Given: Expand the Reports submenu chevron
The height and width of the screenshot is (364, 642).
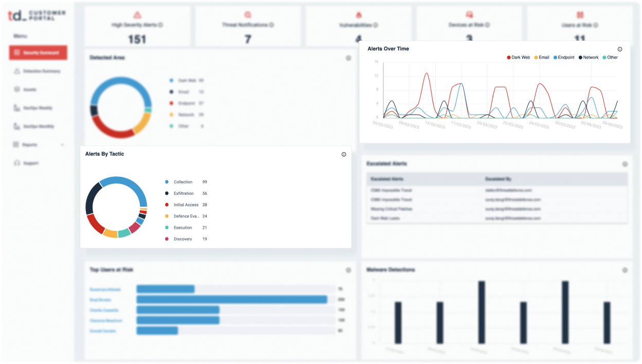Looking at the screenshot, I should 62,145.
